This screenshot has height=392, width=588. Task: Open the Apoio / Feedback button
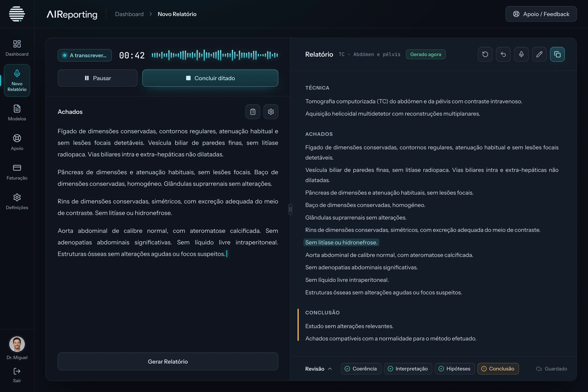[541, 14]
